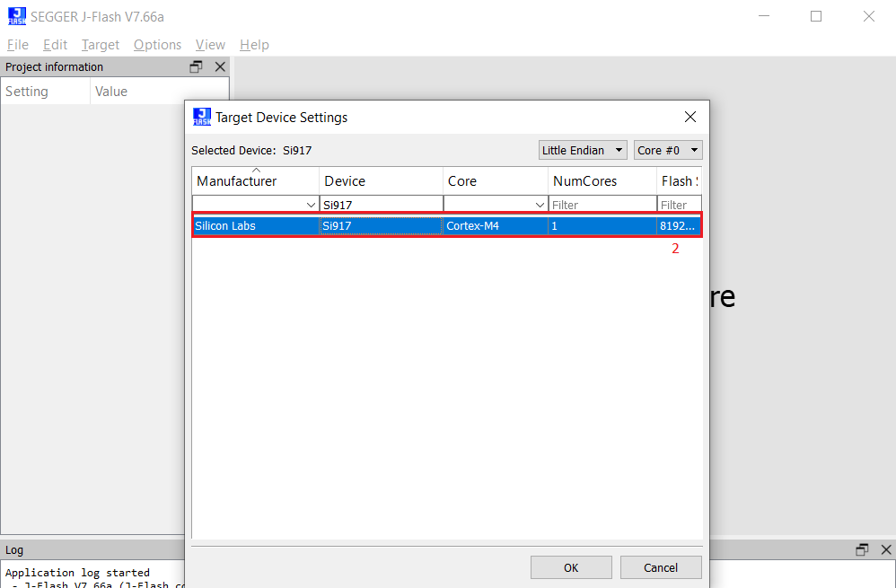
Task: Close the Target Device Settings dialog
Action: [690, 117]
